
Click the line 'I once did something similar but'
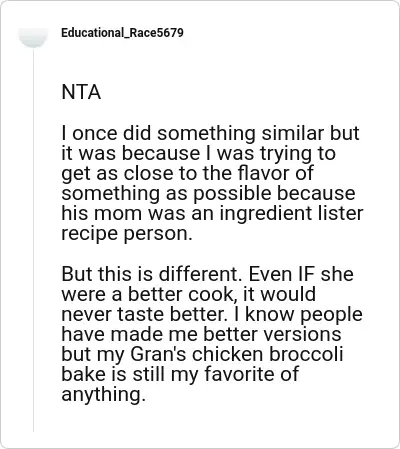[x=210, y=133]
